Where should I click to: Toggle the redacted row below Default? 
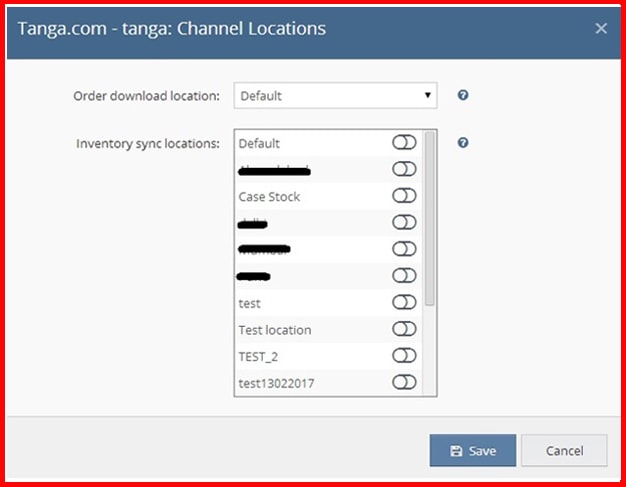click(404, 169)
